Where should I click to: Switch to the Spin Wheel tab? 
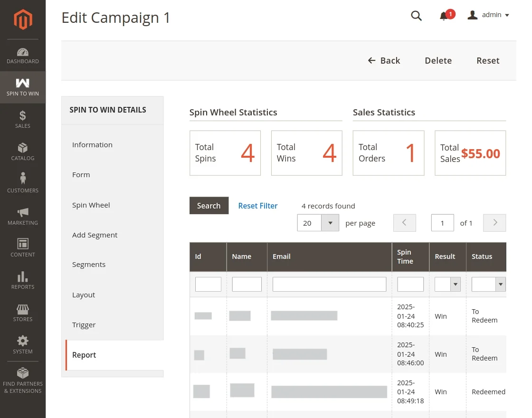(91, 205)
